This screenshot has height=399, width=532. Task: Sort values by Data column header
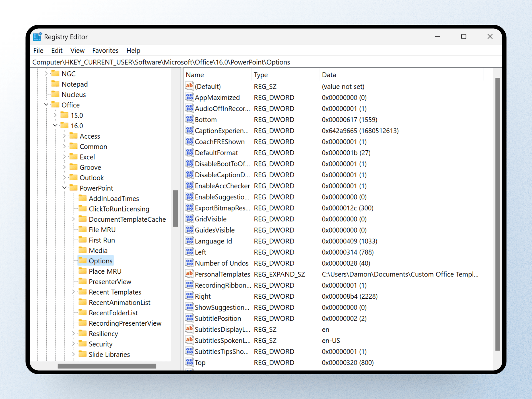coord(401,75)
